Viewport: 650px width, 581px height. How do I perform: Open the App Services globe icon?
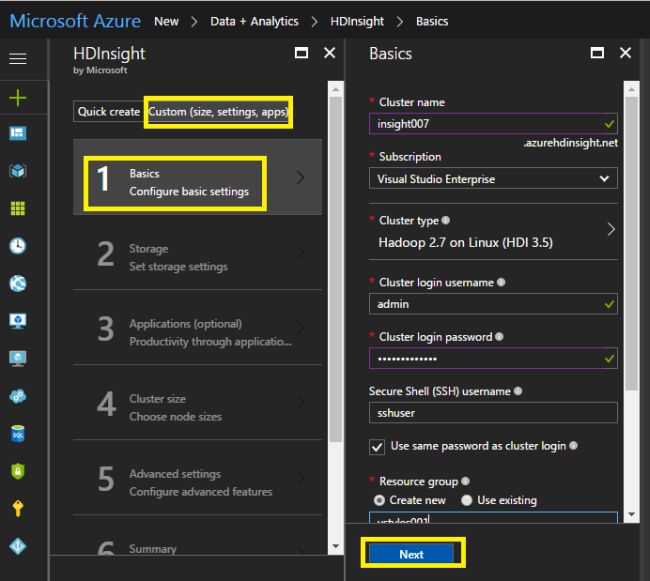(x=18, y=283)
